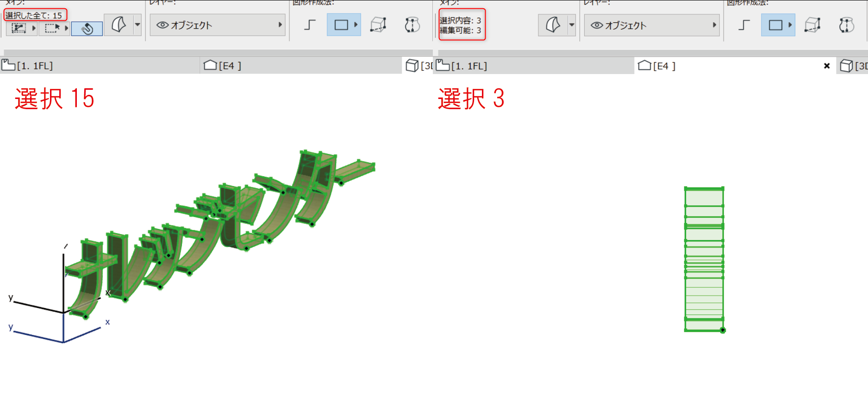Choose the left polyline geometry method icon
Viewport: 868px width, 408px height.
click(310, 25)
